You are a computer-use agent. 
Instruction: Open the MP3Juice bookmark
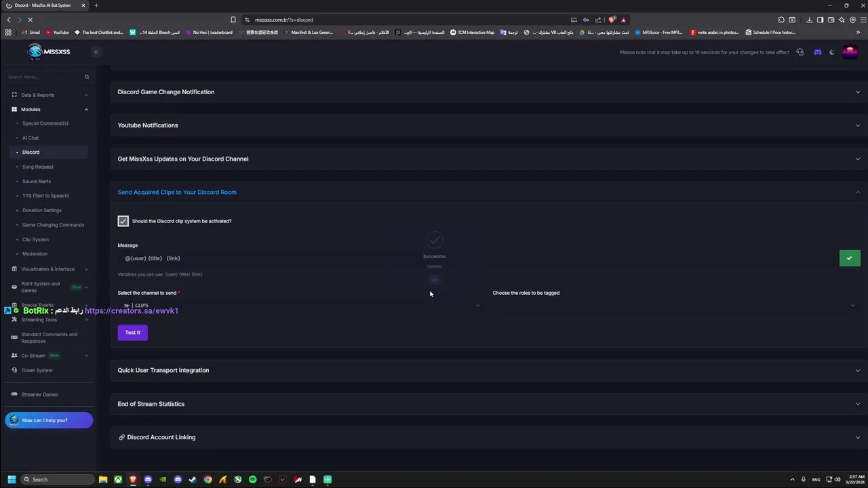tap(658, 32)
